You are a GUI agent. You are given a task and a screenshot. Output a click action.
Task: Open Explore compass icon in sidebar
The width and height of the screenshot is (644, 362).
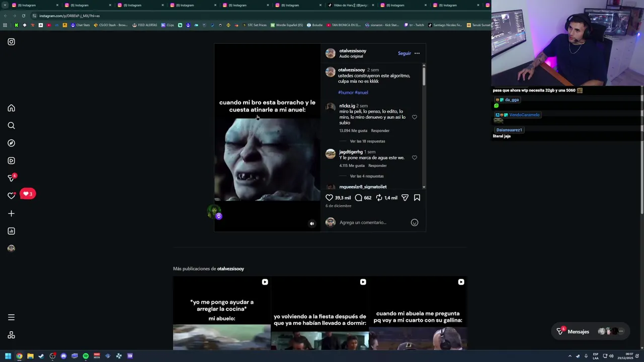coord(11,143)
